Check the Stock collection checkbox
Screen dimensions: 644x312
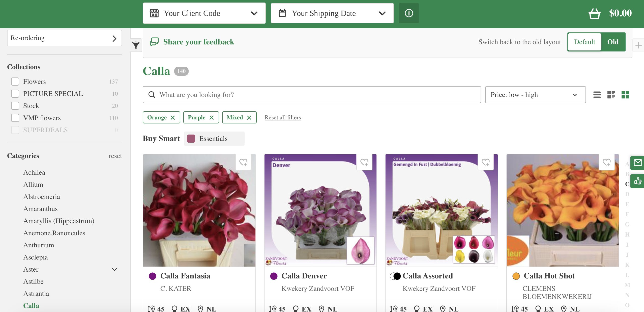tap(15, 106)
